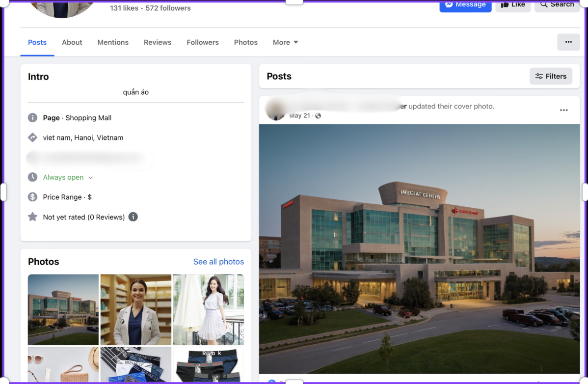The width and height of the screenshot is (588, 384).
Task: Open the white dress photo thumbnail
Action: (x=209, y=309)
